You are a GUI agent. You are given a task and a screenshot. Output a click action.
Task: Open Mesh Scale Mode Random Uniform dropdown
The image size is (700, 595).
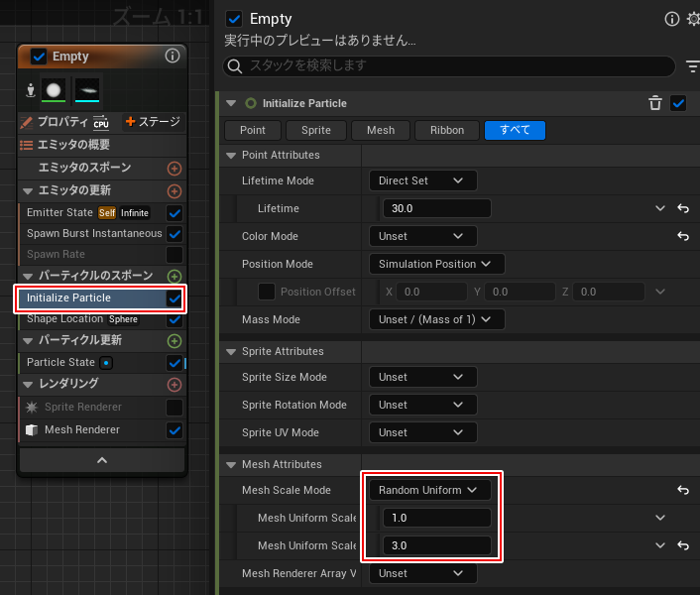pyautogui.click(x=428, y=490)
